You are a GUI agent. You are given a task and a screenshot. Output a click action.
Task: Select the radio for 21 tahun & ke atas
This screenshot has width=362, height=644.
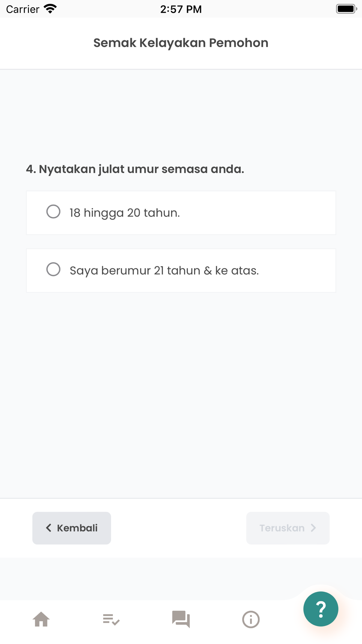pyautogui.click(x=53, y=269)
